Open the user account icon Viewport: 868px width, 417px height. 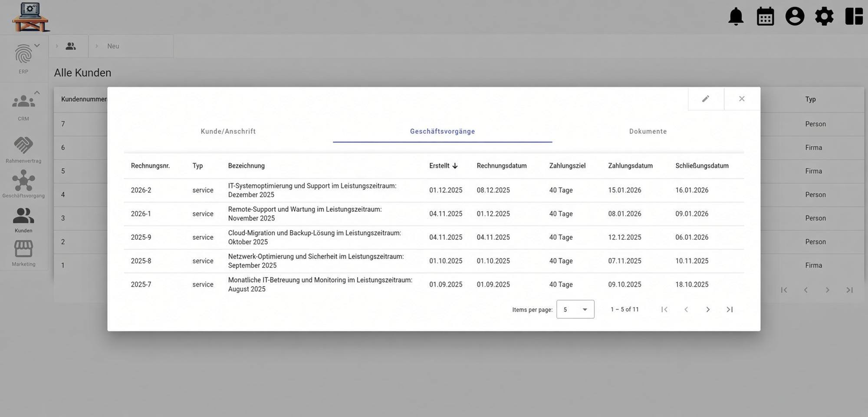coord(795,17)
